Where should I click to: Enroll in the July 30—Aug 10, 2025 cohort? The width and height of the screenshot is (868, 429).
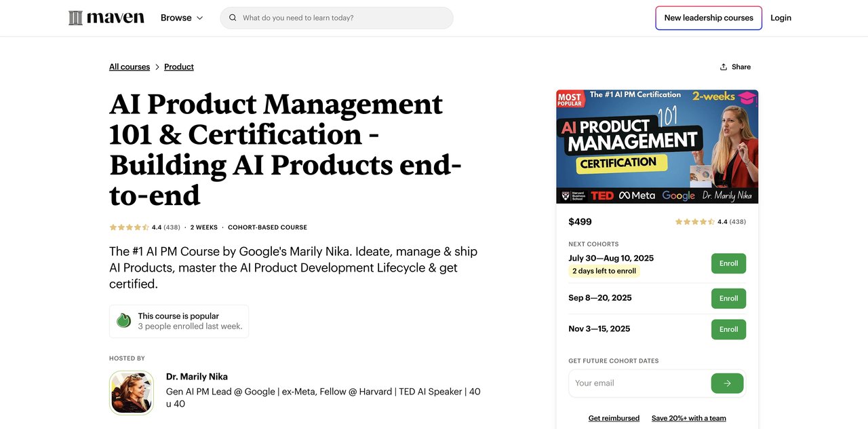pyautogui.click(x=728, y=263)
